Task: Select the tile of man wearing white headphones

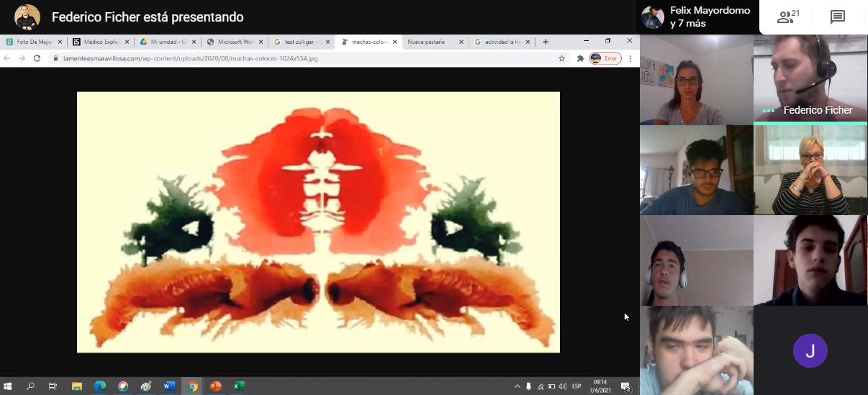Action: (x=696, y=260)
